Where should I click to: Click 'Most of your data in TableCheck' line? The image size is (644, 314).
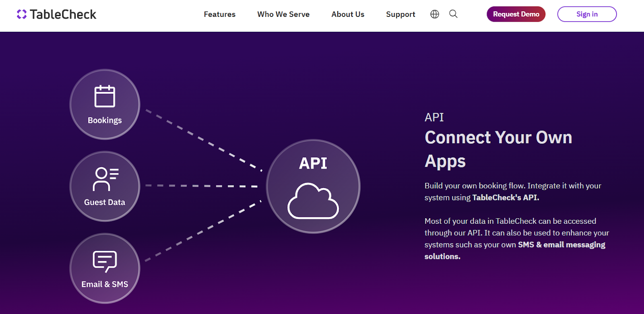point(510,221)
